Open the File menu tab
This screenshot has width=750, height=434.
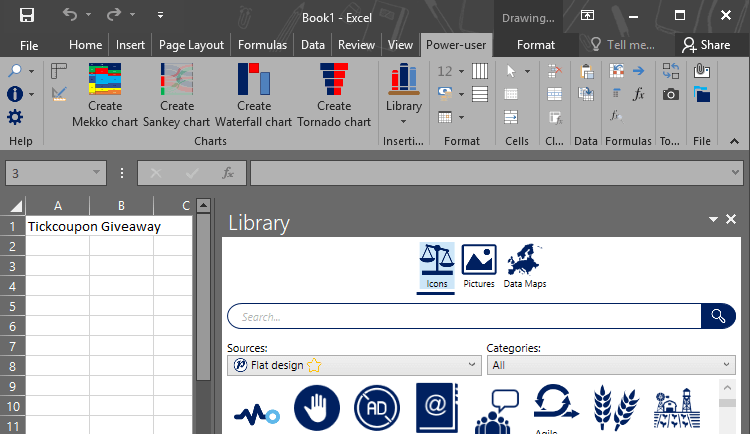click(x=29, y=45)
